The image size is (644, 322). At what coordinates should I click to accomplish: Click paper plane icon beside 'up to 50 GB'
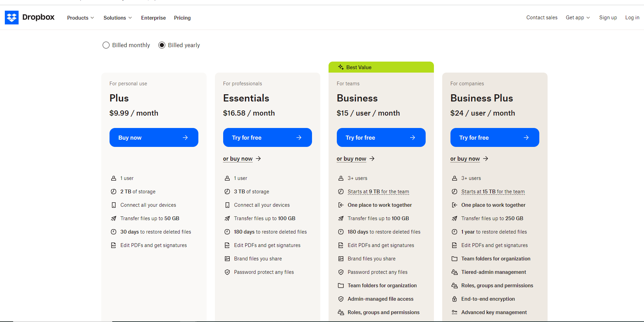point(114,218)
